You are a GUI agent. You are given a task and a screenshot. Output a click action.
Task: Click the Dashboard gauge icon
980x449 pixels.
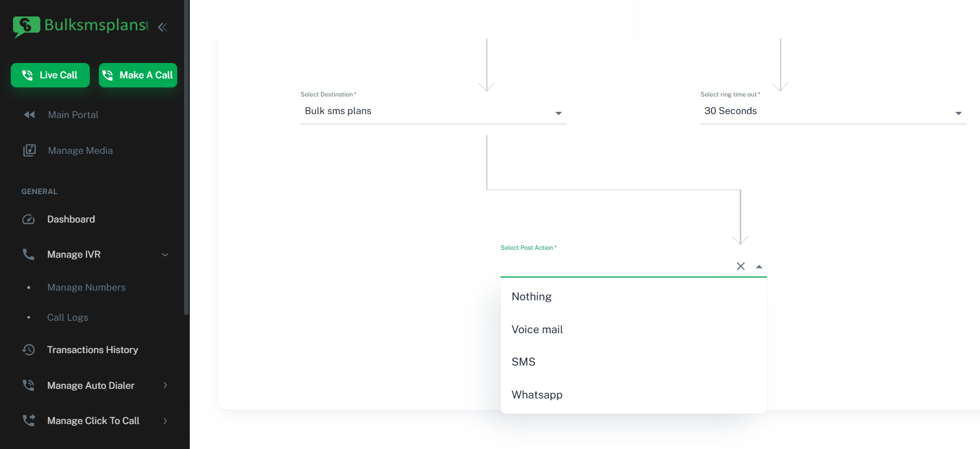point(28,219)
